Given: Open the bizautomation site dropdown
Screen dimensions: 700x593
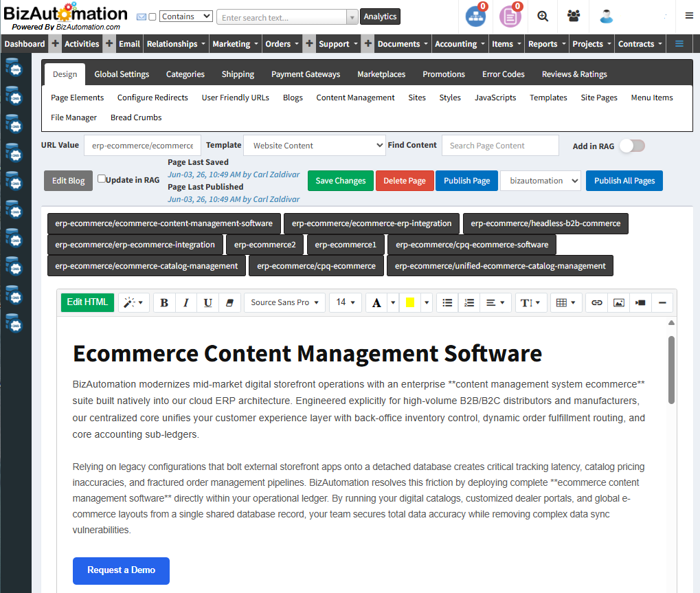Looking at the screenshot, I should pyautogui.click(x=540, y=181).
